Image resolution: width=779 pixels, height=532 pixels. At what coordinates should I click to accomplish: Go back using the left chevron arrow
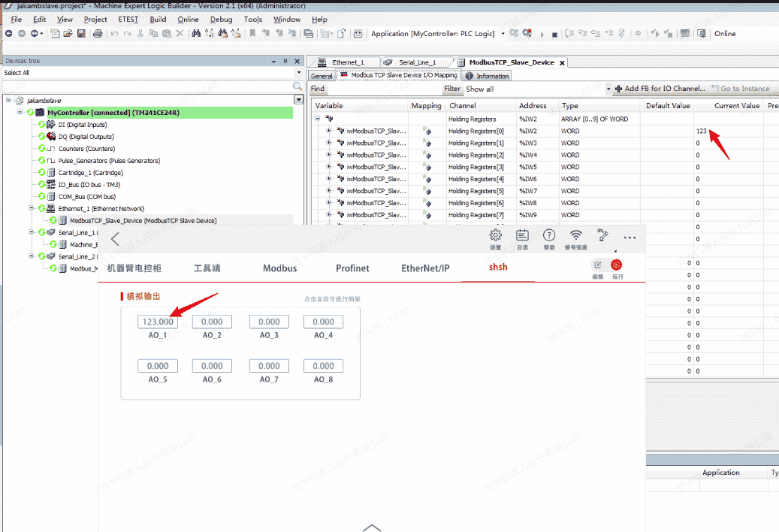[115, 240]
